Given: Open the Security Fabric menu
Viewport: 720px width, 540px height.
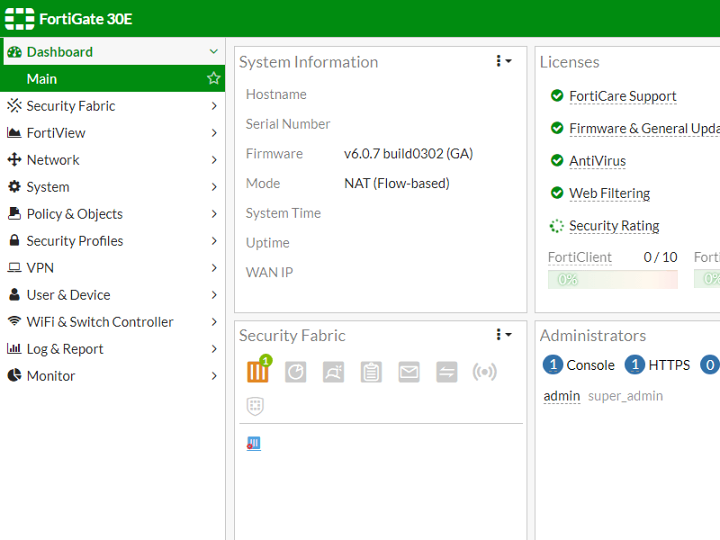Looking at the screenshot, I should [112, 106].
